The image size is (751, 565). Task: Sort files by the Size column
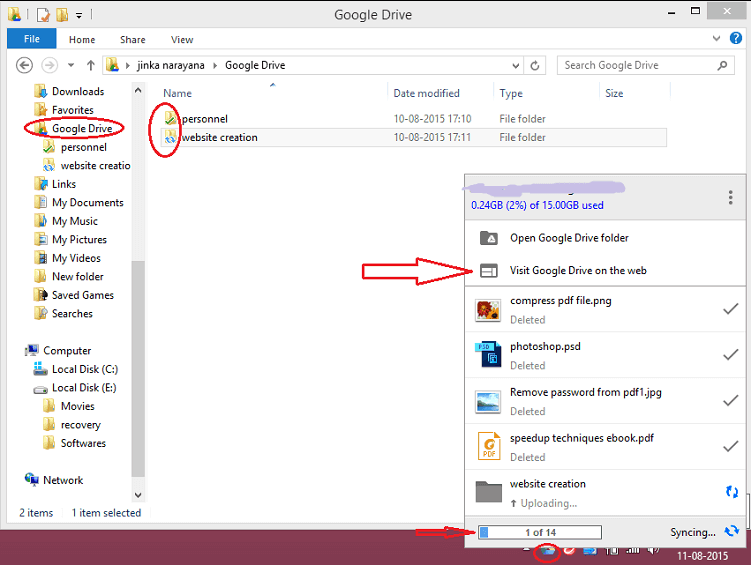tap(614, 93)
